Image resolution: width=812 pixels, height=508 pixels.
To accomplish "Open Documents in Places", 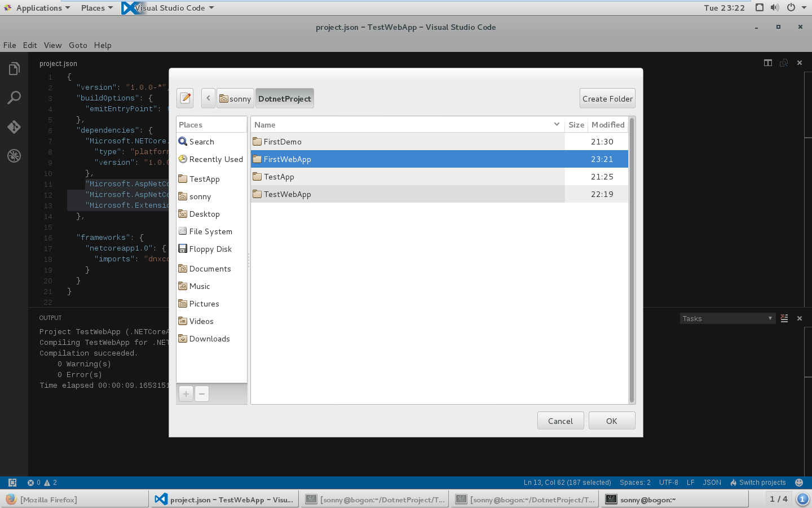I will [211, 269].
